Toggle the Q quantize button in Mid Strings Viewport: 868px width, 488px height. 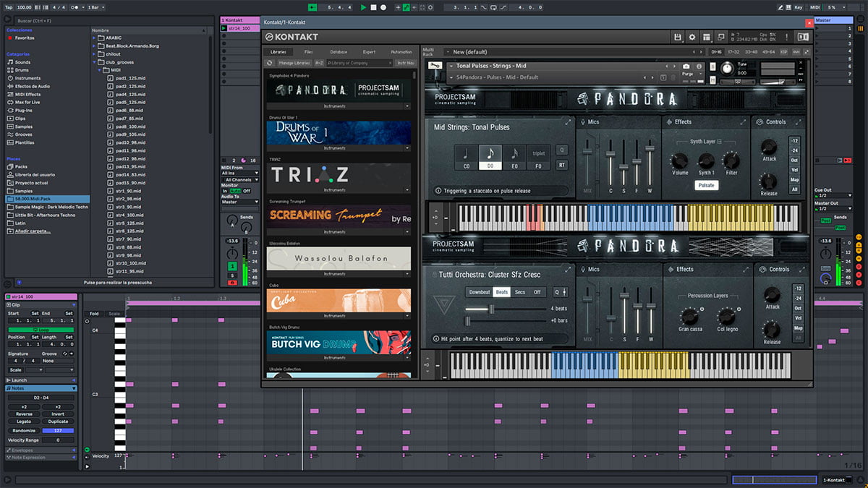coord(561,150)
